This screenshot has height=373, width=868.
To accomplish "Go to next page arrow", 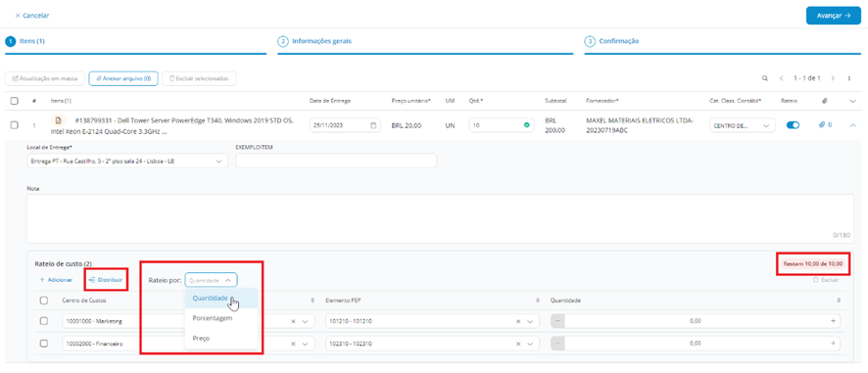I will (833, 78).
